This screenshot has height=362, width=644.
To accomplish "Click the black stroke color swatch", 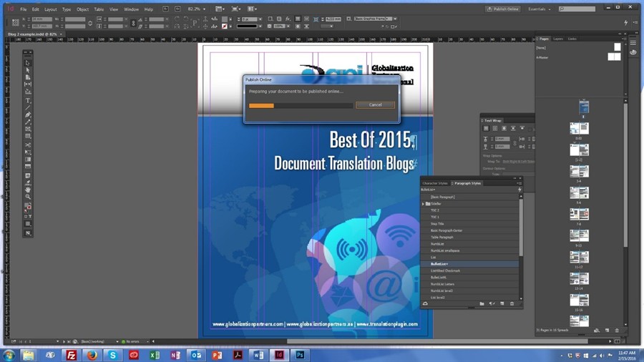I will [x=247, y=26].
